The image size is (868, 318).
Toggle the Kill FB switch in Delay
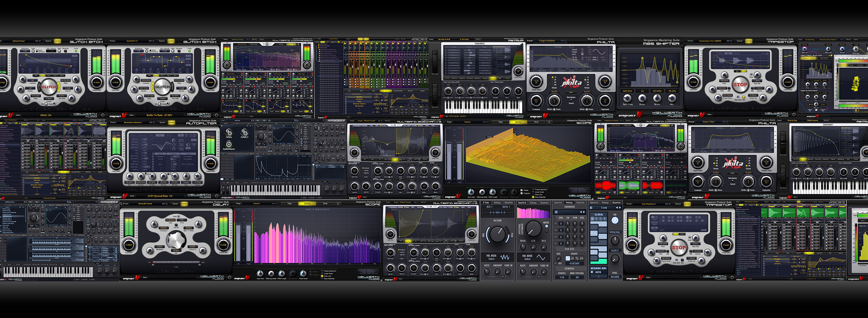(x=176, y=225)
